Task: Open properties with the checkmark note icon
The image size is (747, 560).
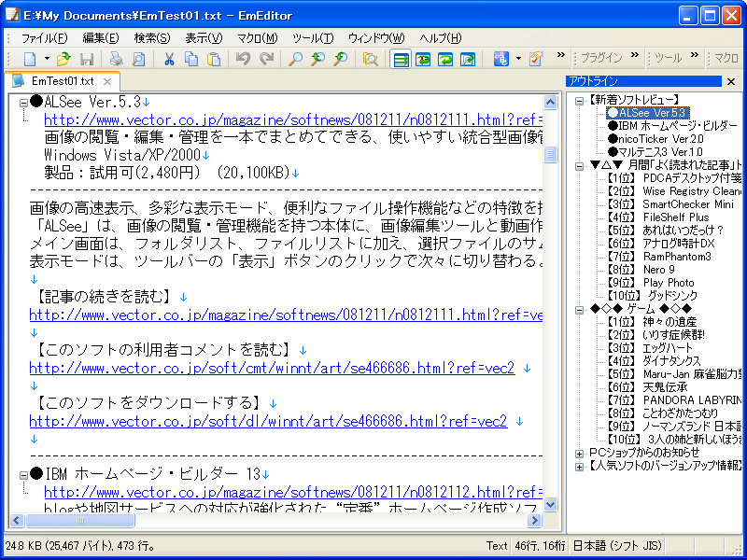Action: point(536,59)
